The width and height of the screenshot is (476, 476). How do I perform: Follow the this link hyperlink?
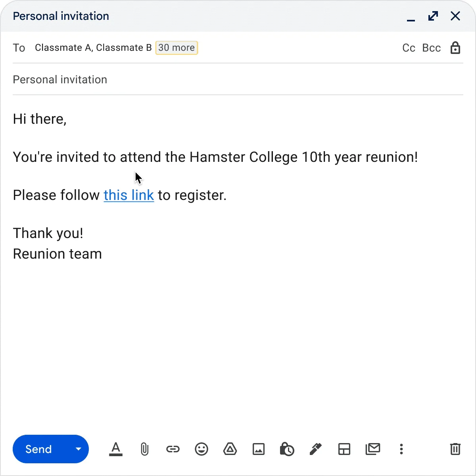click(x=129, y=195)
